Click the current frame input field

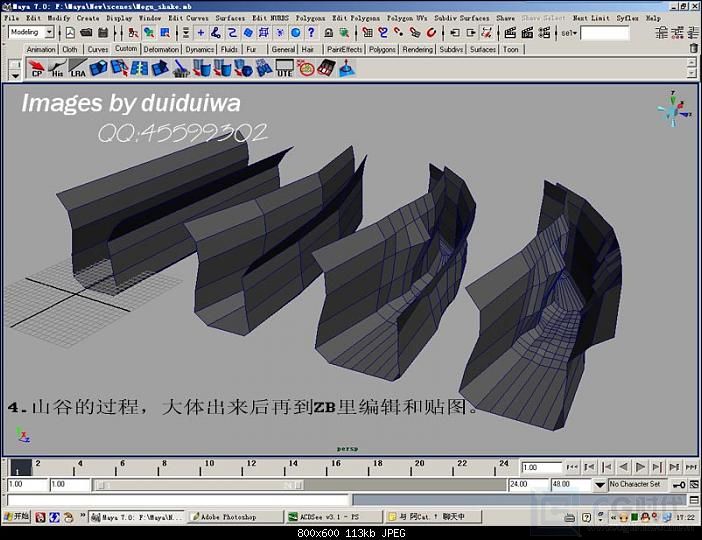click(541, 467)
